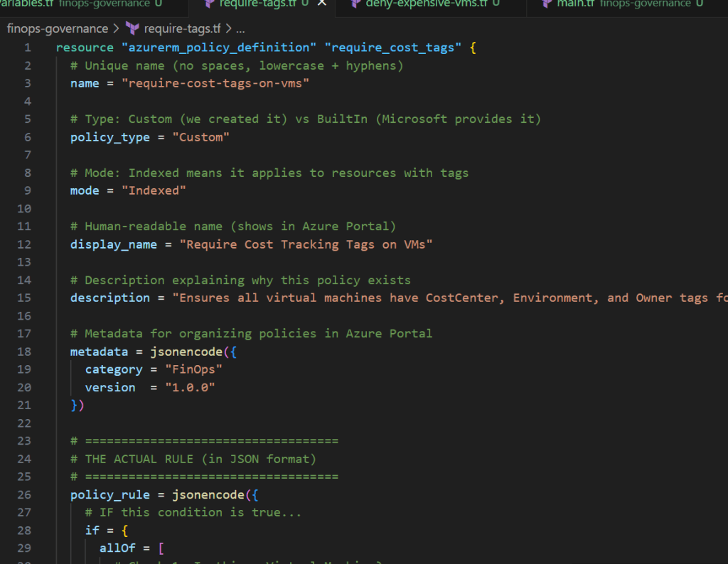728x564 pixels.
Task: Click the Terraform icon on main.tf tab
Action: 546,4
